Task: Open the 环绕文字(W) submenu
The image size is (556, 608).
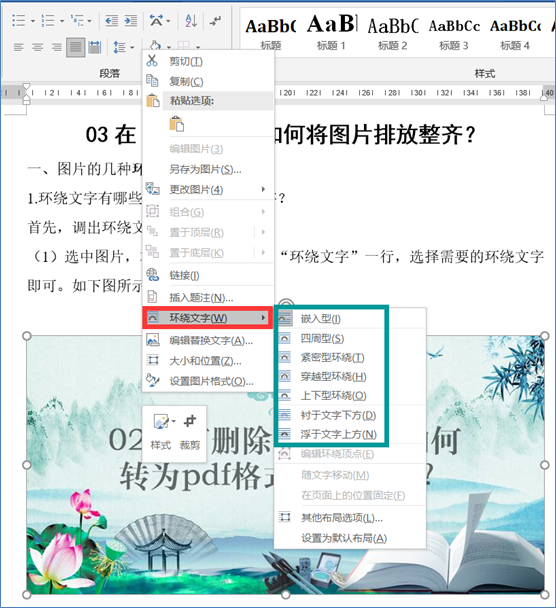Action: point(207,318)
